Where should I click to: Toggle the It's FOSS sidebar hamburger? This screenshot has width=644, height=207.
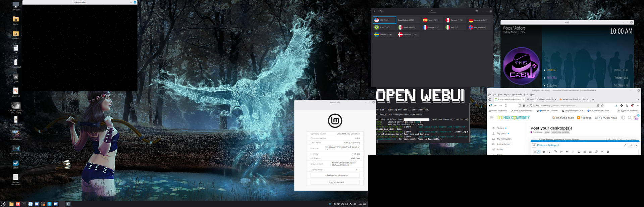[x=492, y=118]
